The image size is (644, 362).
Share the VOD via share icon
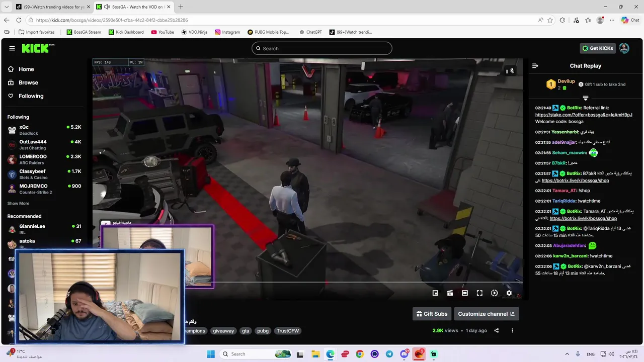497,330
